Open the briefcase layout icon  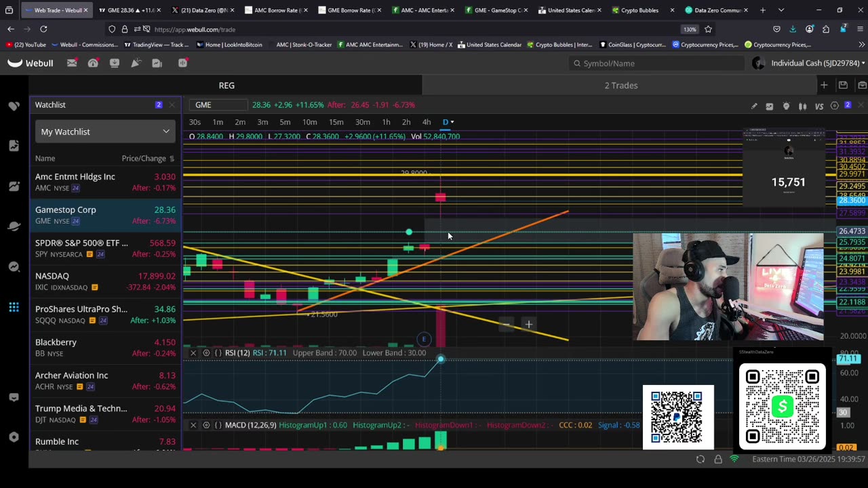tap(862, 85)
